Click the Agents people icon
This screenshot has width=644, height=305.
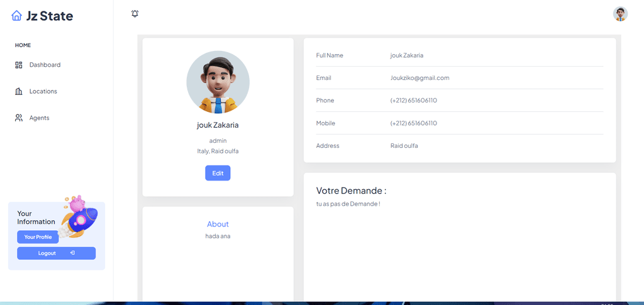[x=18, y=118]
